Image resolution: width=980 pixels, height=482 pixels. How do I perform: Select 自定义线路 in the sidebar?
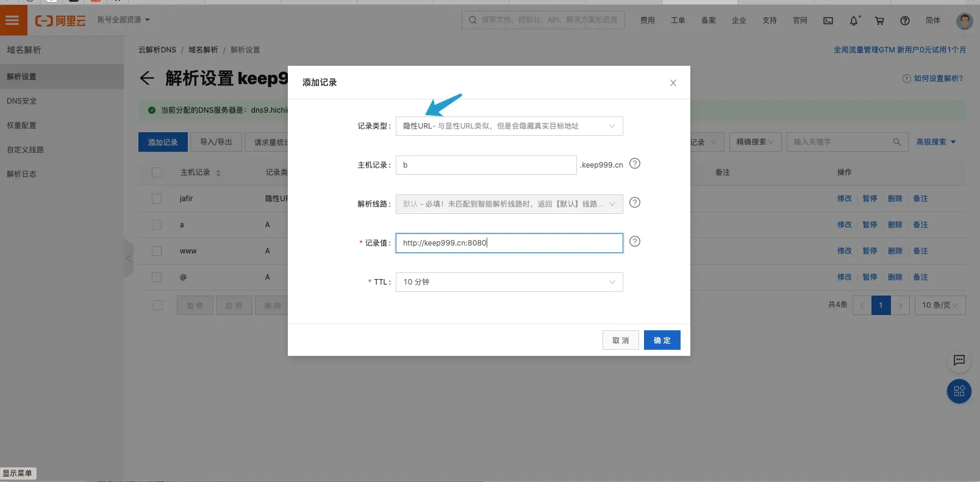pyautogui.click(x=62, y=150)
